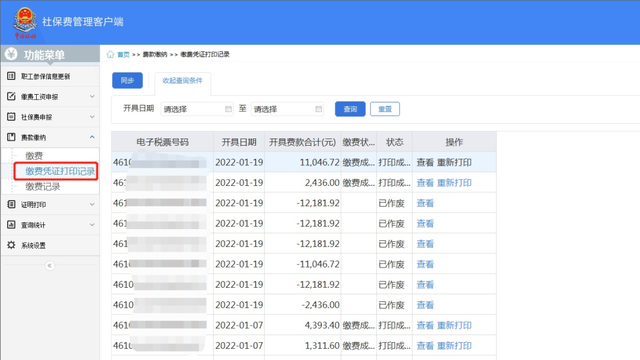Click the 操作 column header
Screen dimensions: 640x360
454,142
